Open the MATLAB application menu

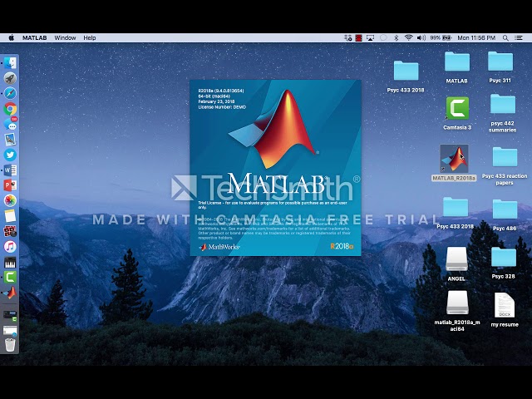click(35, 38)
